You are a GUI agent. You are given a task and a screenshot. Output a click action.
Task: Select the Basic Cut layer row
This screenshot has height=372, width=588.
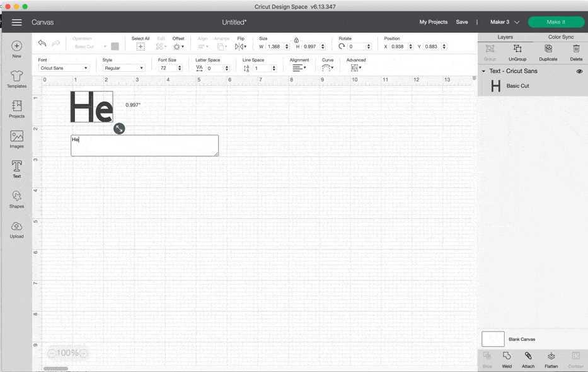tap(533, 86)
